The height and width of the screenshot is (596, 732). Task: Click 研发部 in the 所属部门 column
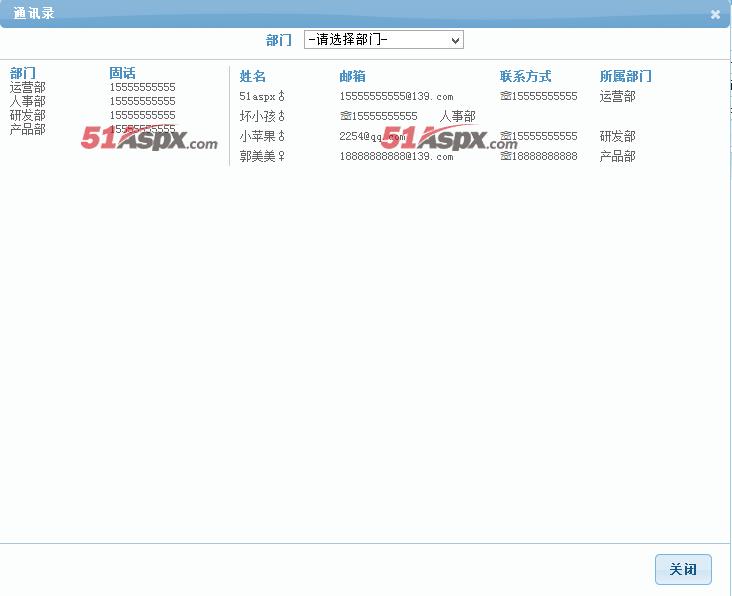point(617,136)
